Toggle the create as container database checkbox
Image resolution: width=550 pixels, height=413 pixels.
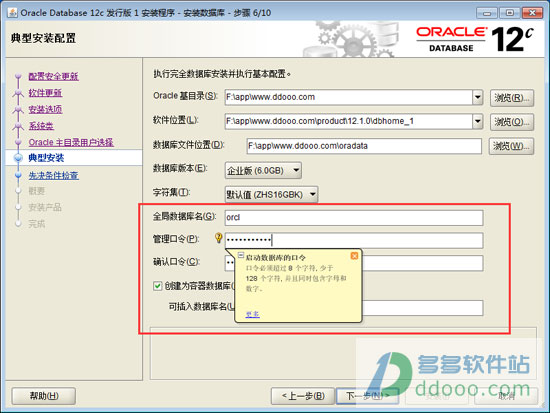[157, 286]
